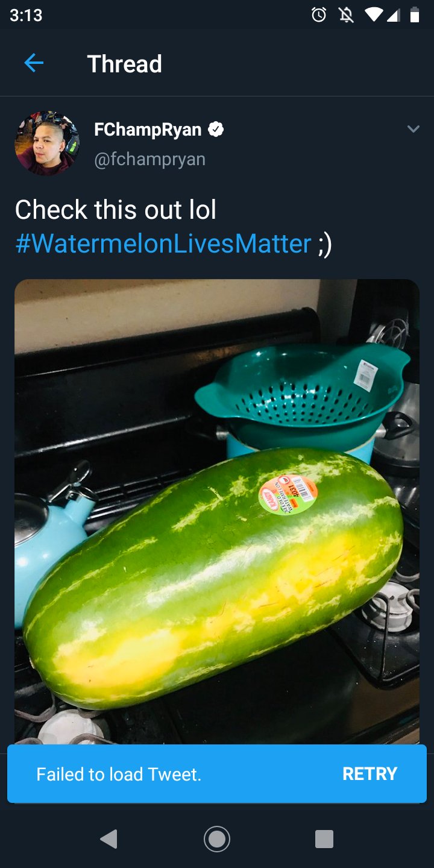434x868 pixels.
Task: Tap the muted notifications bell icon
Action: tap(347, 15)
